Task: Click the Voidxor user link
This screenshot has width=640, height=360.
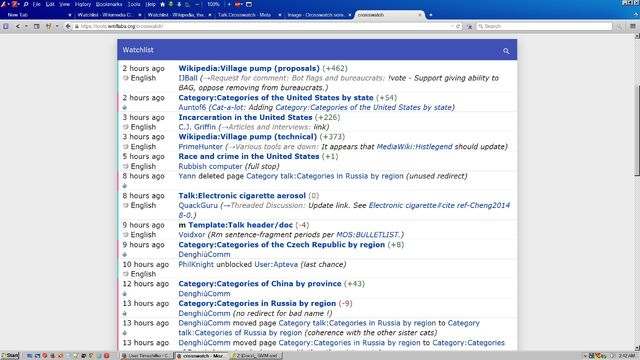Action: [192, 235]
